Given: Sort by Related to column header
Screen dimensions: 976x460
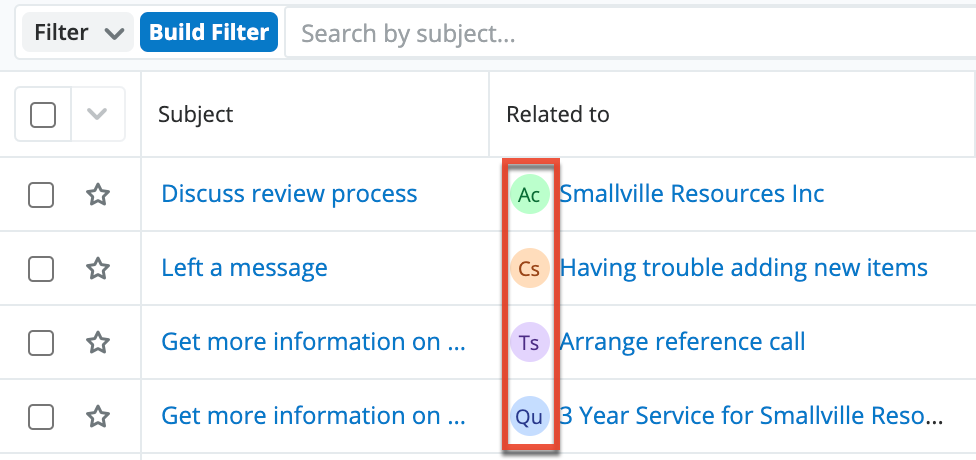Looking at the screenshot, I should coord(558,114).
